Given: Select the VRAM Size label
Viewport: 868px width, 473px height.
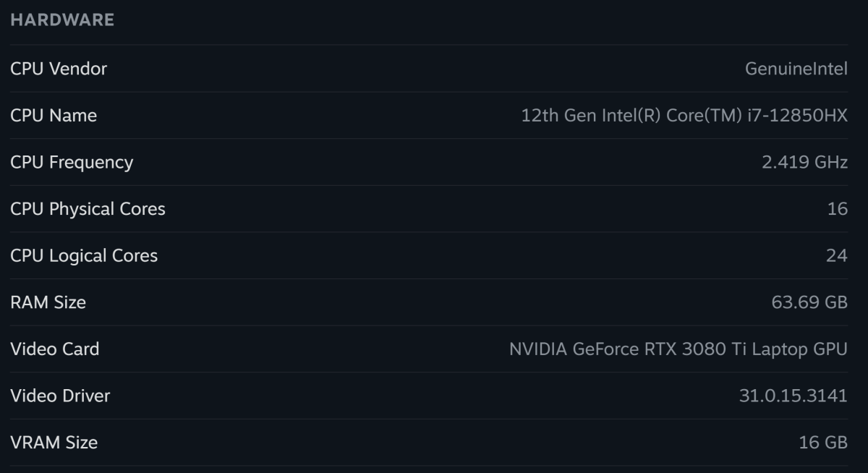Looking at the screenshot, I should click(54, 442).
